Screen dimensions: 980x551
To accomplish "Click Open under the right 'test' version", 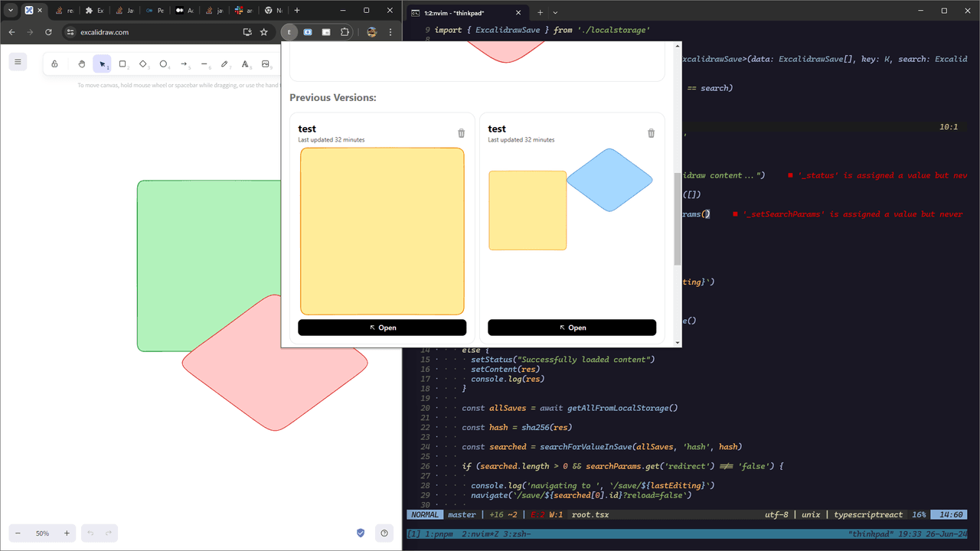I will click(572, 328).
